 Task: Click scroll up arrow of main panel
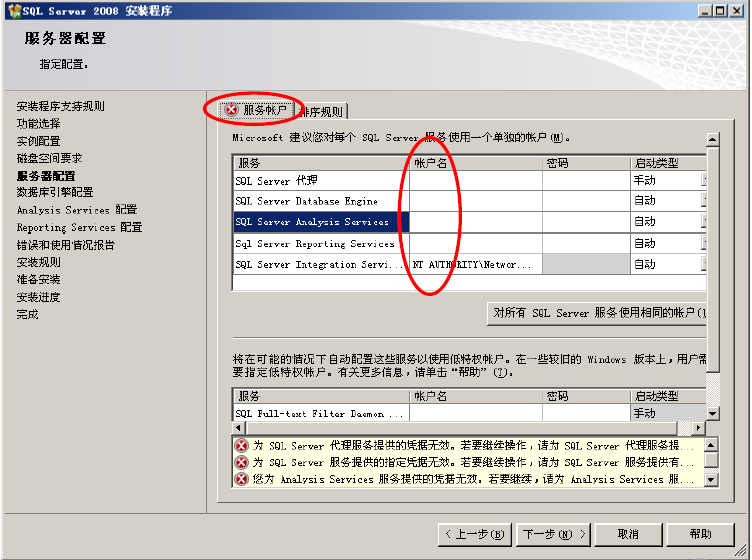point(713,140)
